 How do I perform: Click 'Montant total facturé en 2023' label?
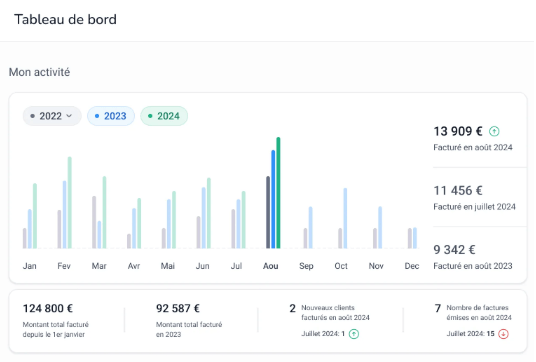[x=189, y=329]
